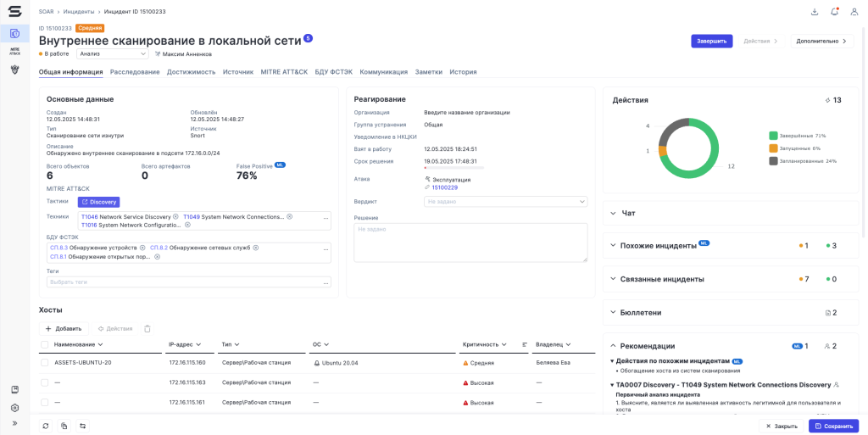Expand the sidebar with double-chevron icon
Viewport: 868px width, 435px height.
click(14, 423)
